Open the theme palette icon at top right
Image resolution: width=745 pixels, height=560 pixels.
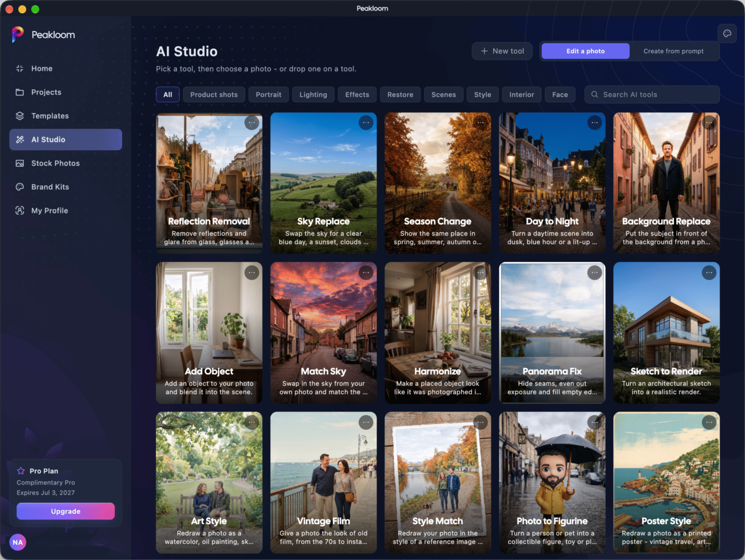pyautogui.click(x=727, y=33)
